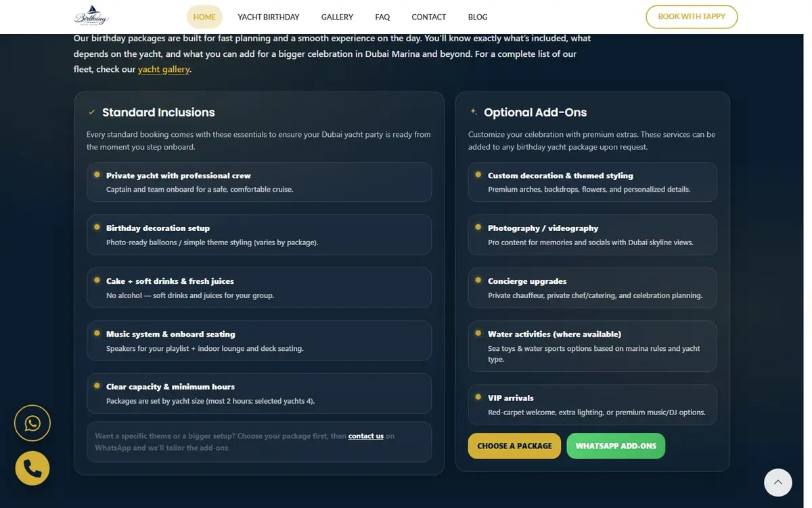The height and width of the screenshot is (508, 812).
Task: Click the scroll-to-top arrow button
Action: point(778,482)
